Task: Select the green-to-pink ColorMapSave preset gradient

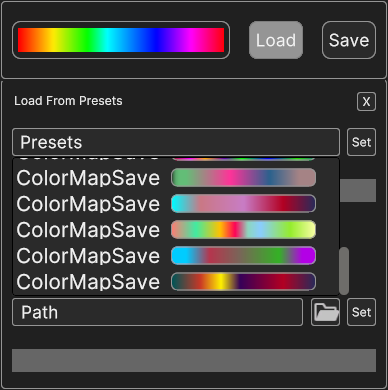Action: (x=243, y=178)
